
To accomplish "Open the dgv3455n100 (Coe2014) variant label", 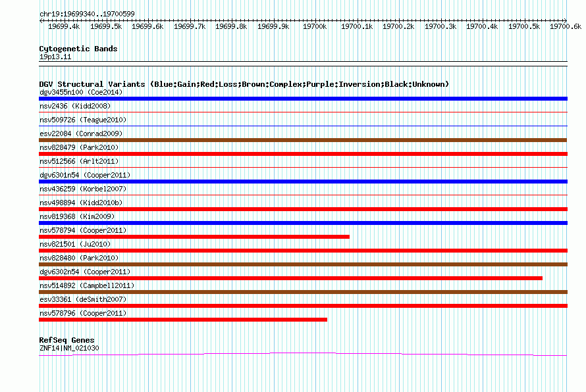I will [x=81, y=92].
